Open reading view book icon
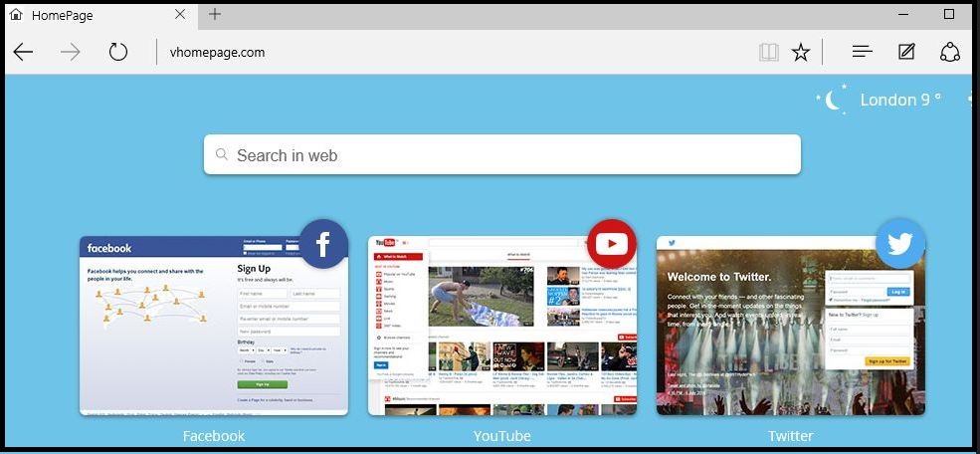 tap(769, 53)
